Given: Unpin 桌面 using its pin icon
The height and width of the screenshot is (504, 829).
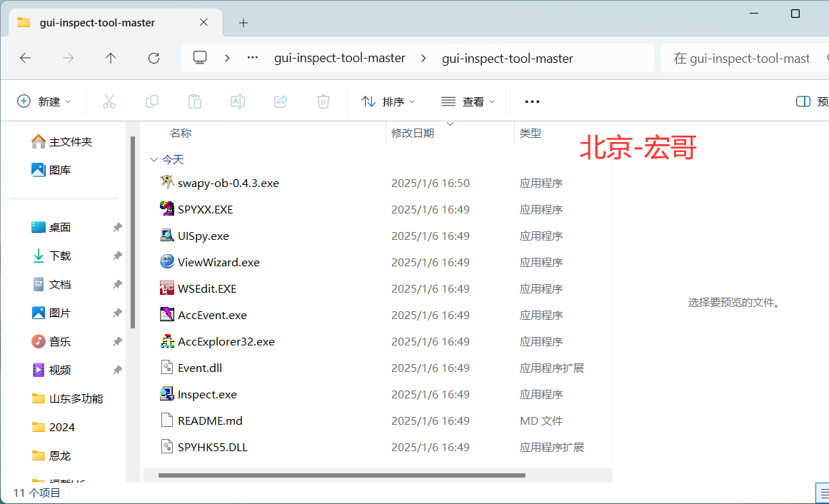Looking at the screenshot, I should pos(117,228).
